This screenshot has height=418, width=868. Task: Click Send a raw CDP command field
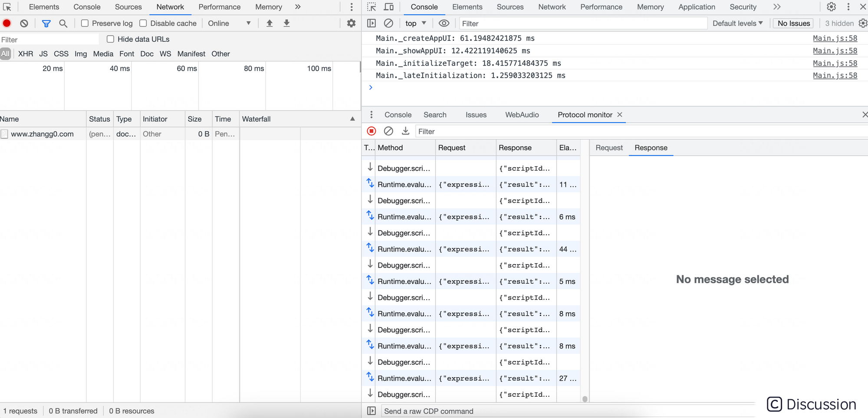(569, 411)
